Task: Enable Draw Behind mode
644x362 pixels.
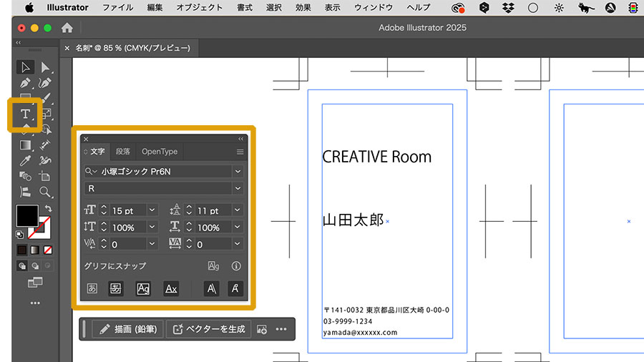Action: pos(35,266)
